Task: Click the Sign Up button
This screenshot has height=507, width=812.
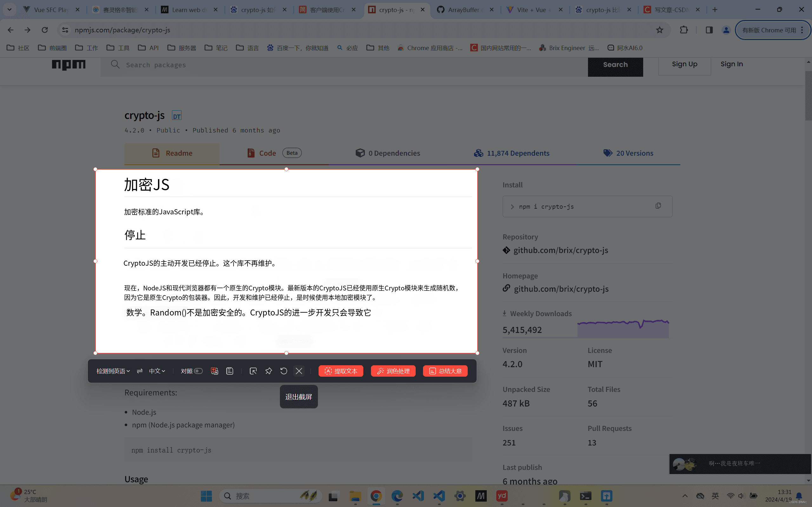Action: click(684, 64)
